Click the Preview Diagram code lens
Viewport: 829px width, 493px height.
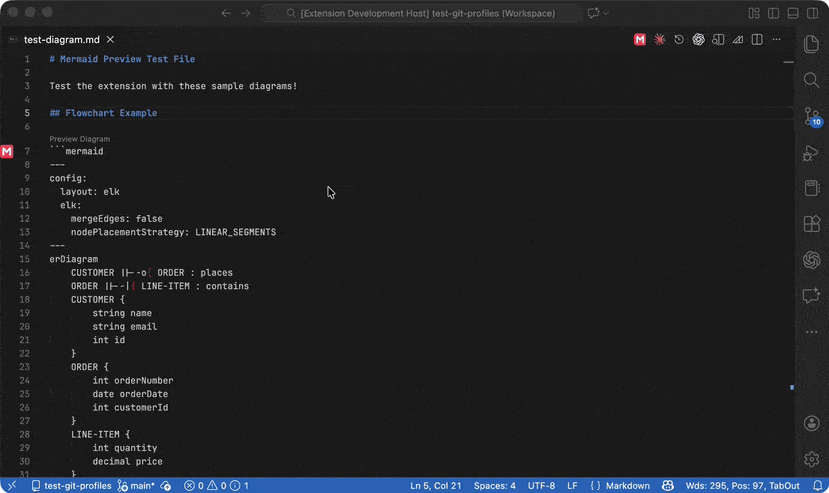[x=80, y=139]
